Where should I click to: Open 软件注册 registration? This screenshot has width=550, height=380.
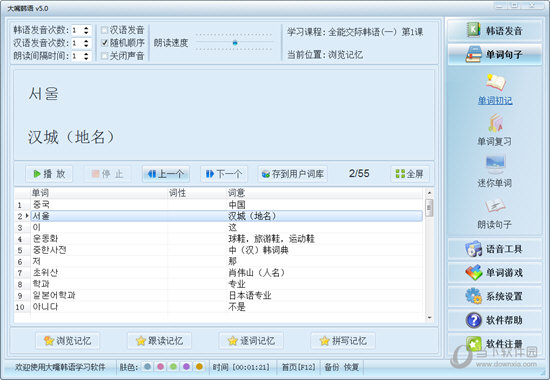[x=495, y=344]
